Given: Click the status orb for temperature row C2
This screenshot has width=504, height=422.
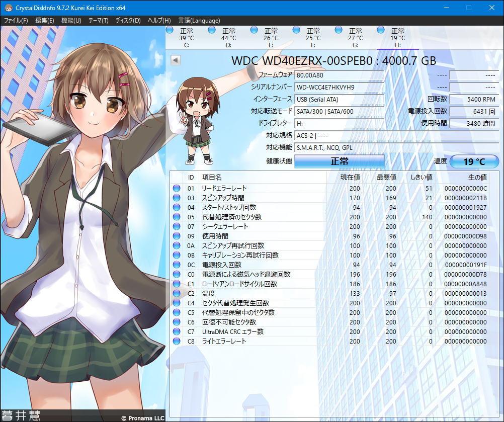Looking at the screenshot, I should coord(177,293).
